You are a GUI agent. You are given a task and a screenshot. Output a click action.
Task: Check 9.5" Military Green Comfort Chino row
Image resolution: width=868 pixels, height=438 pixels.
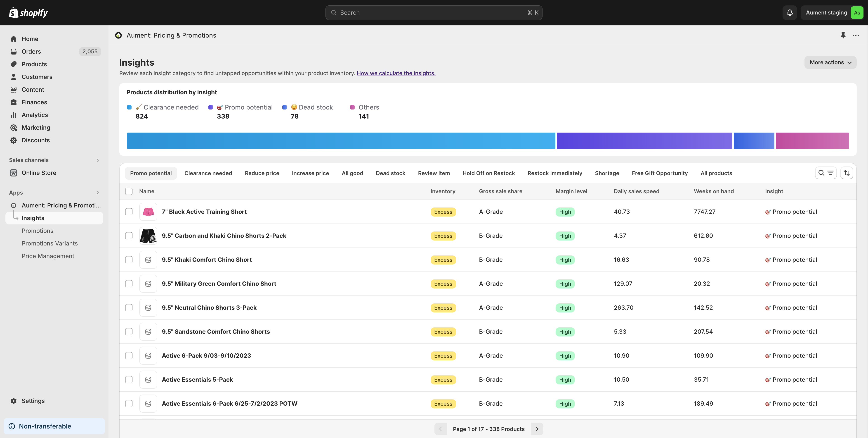point(129,283)
